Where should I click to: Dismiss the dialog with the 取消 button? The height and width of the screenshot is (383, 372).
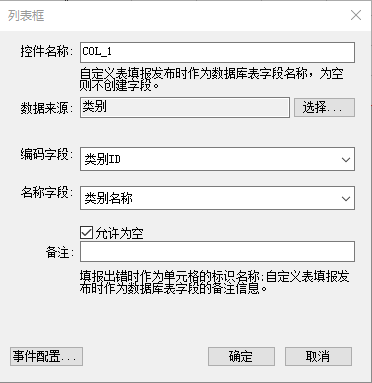[x=318, y=356]
